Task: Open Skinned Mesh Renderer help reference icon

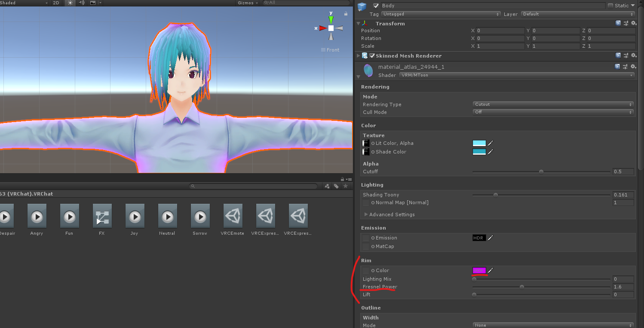Action: 618,56
